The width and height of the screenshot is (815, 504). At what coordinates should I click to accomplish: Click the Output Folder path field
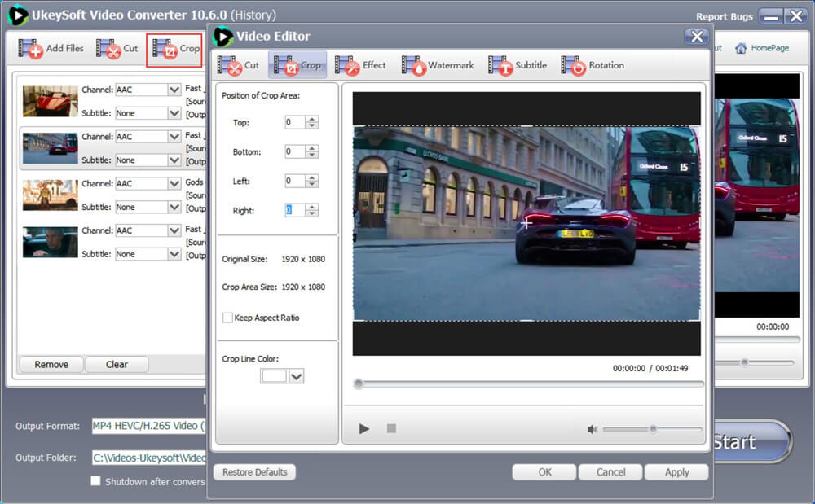tap(148, 458)
